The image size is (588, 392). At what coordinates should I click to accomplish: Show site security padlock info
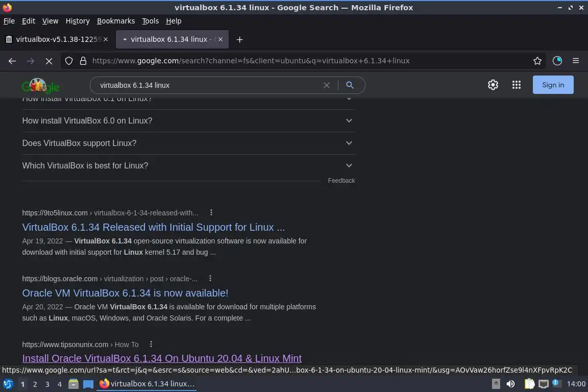coord(83,61)
